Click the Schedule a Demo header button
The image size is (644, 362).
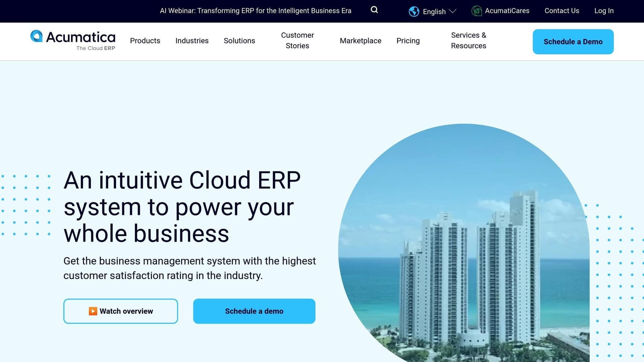click(x=573, y=42)
